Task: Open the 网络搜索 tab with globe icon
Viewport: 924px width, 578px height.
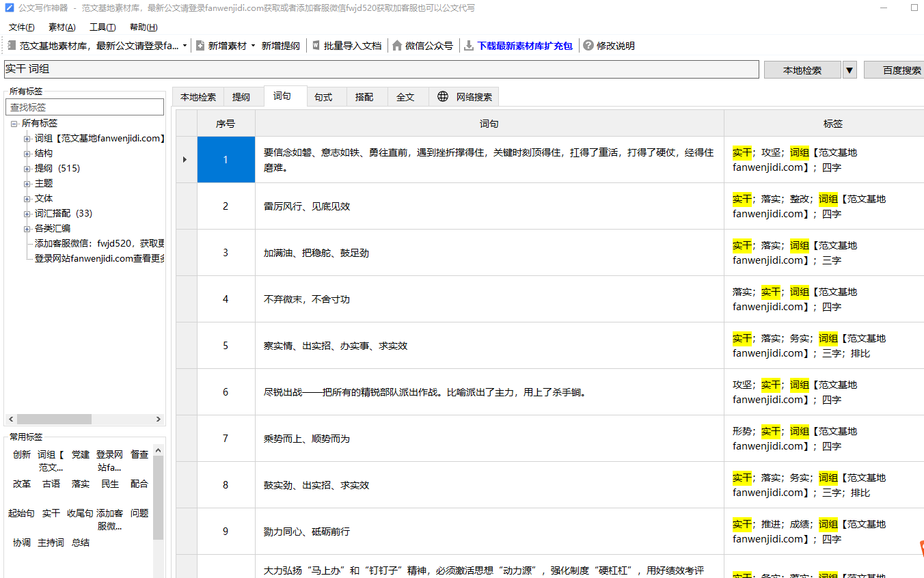Action: point(465,97)
